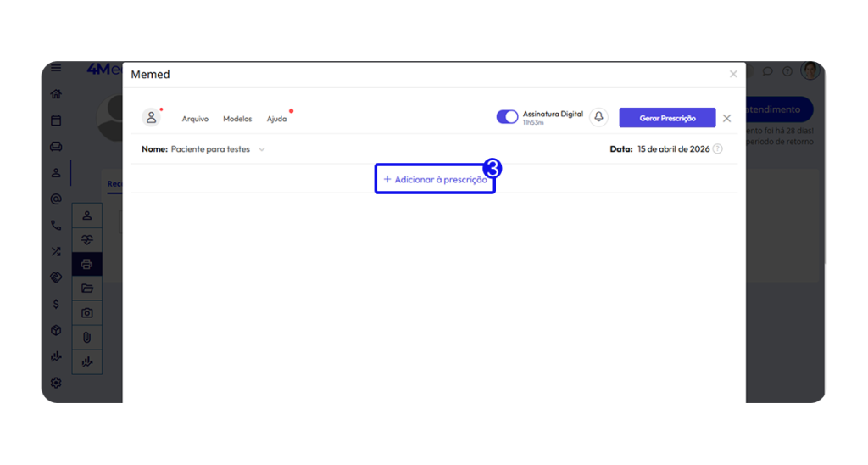The width and height of the screenshot is (868, 465).
Task: Click the paperclip attachments icon
Action: (x=86, y=338)
